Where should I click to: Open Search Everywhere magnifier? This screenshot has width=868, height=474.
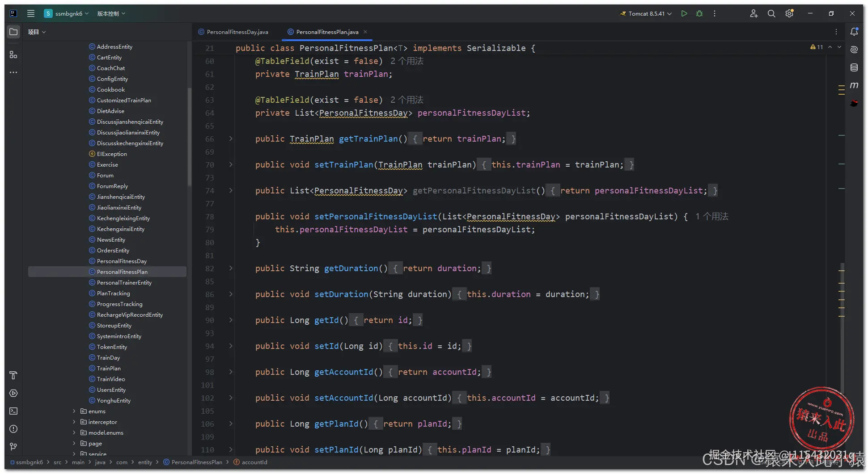[x=771, y=13]
